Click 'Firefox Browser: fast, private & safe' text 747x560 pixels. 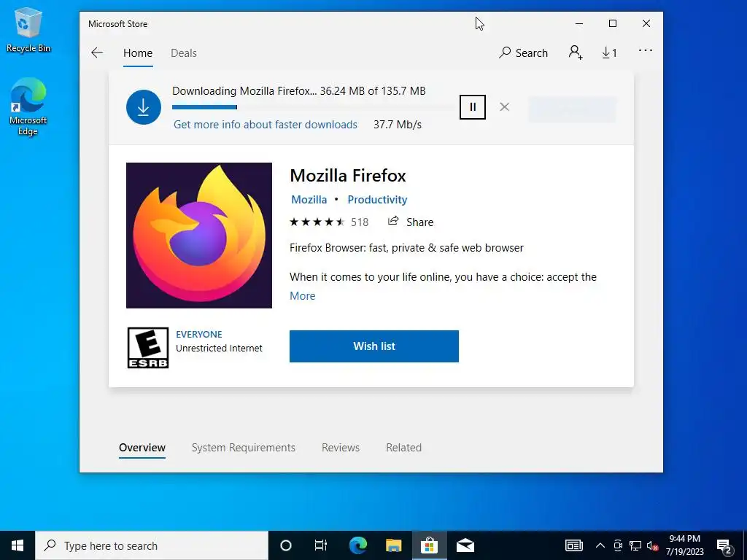(x=406, y=248)
